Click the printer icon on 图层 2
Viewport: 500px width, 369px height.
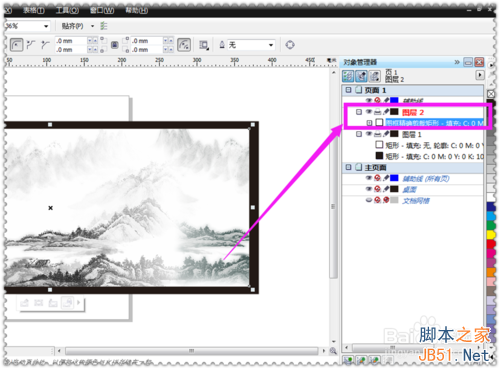pyautogui.click(x=377, y=112)
